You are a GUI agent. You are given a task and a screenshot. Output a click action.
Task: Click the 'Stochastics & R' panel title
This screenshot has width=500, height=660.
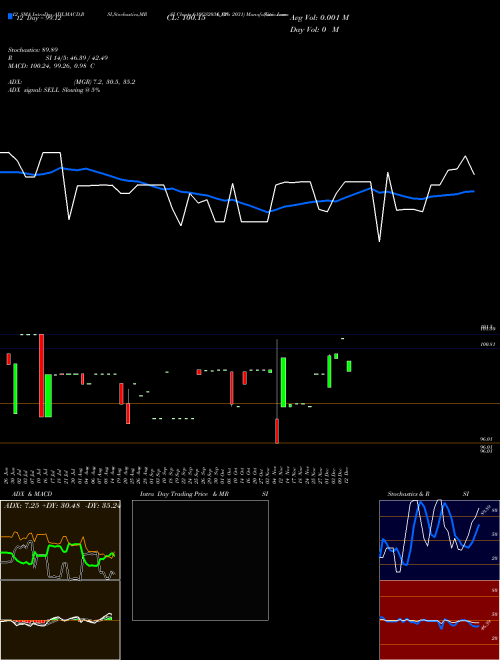(408, 494)
